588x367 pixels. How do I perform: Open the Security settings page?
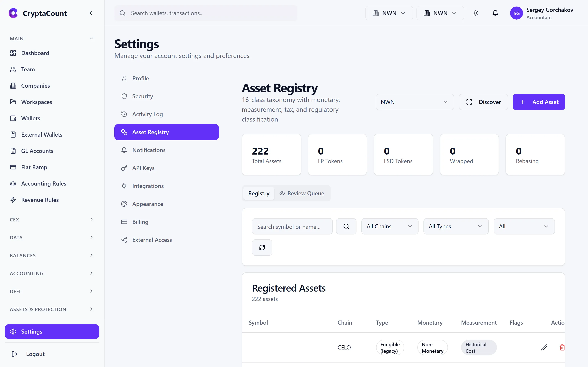(143, 96)
